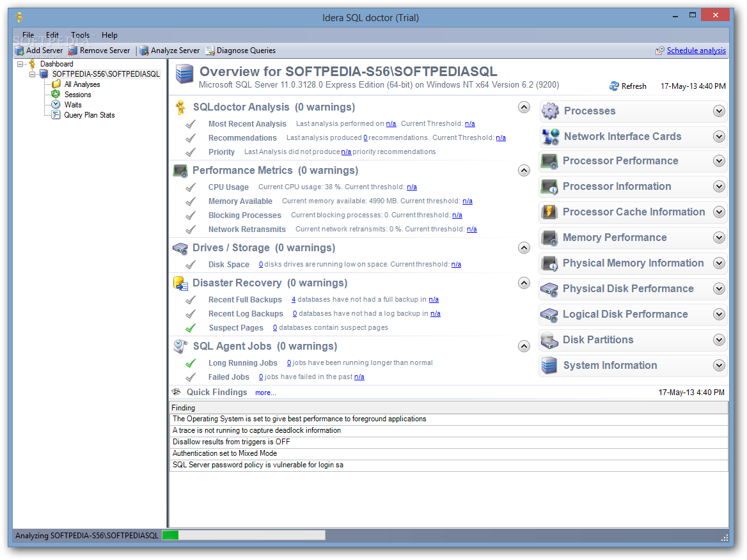Screen dimensions: 747x560
Task: Click the analysis progress bar in status bar
Action: click(x=244, y=536)
